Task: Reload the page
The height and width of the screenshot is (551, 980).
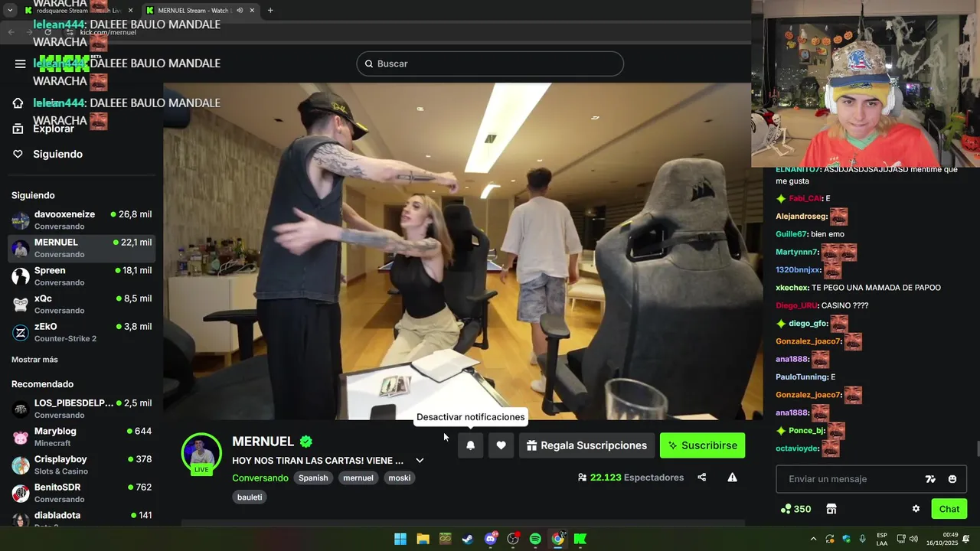Action: tap(47, 32)
